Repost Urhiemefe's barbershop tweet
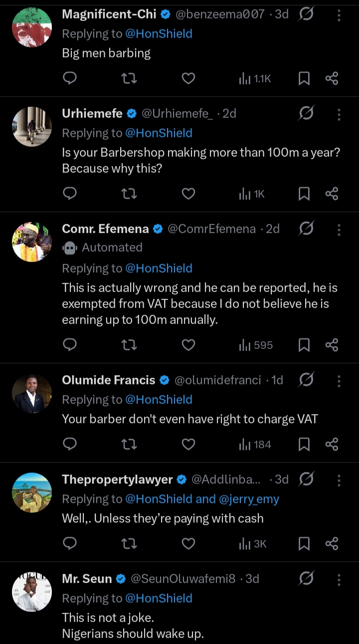 [129, 193]
